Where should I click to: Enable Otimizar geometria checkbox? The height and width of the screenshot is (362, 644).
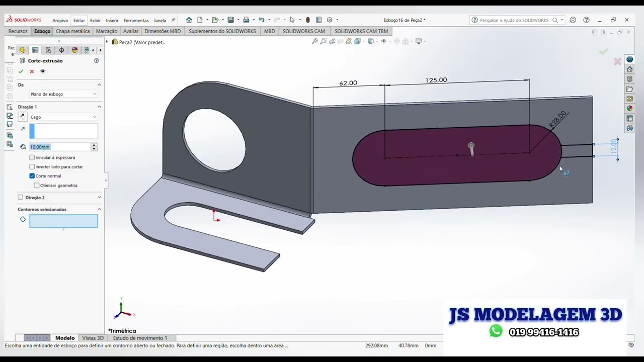(x=37, y=186)
